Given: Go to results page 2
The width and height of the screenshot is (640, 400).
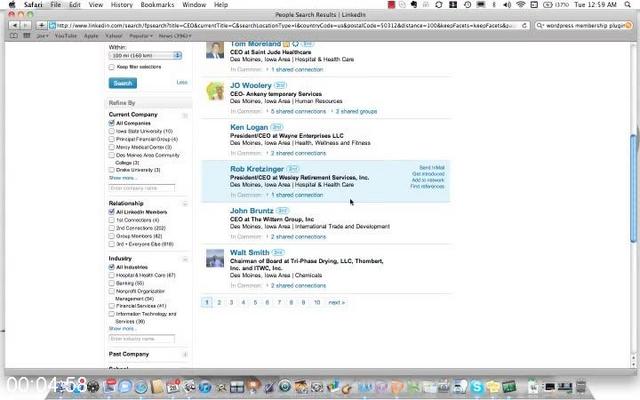Looking at the screenshot, I should [x=219, y=302].
